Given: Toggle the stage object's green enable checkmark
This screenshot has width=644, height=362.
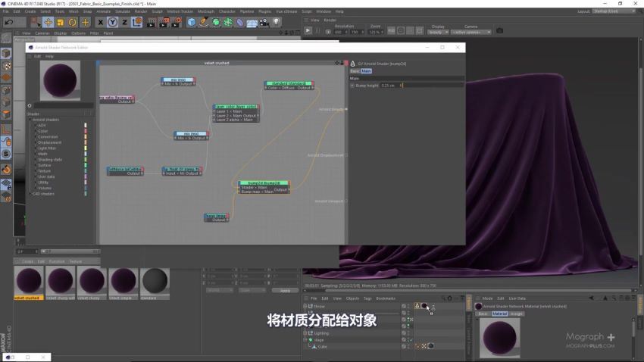Looking at the screenshot, I should click(x=410, y=340).
